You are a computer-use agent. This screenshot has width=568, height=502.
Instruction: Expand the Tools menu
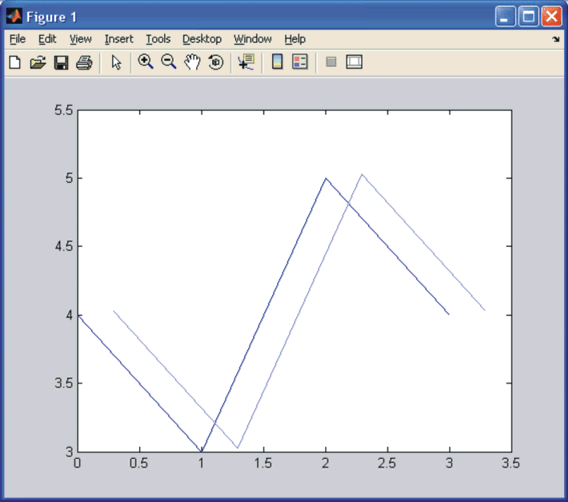point(158,39)
